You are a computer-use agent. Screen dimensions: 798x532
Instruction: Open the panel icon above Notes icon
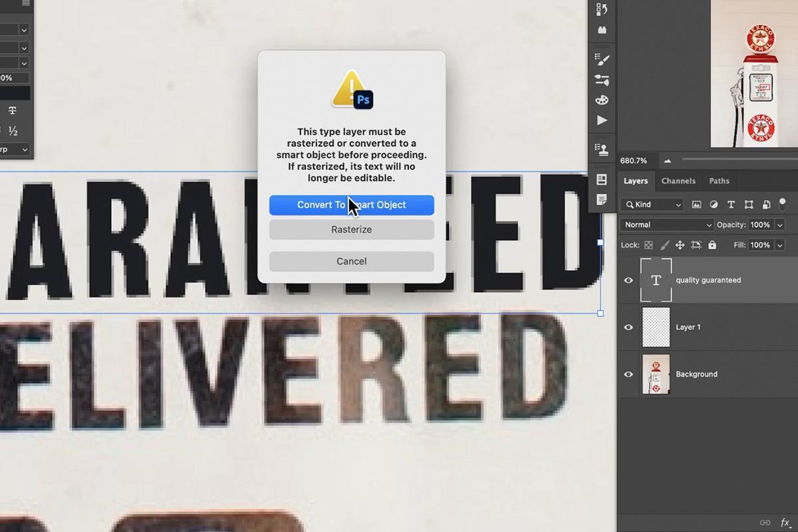click(602, 180)
